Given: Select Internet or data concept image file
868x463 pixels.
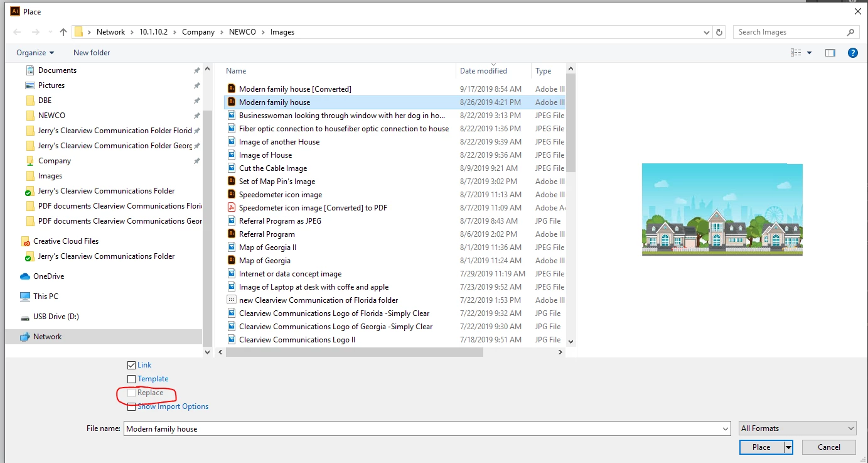Looking at the screenshot, I should click(290, 274).
